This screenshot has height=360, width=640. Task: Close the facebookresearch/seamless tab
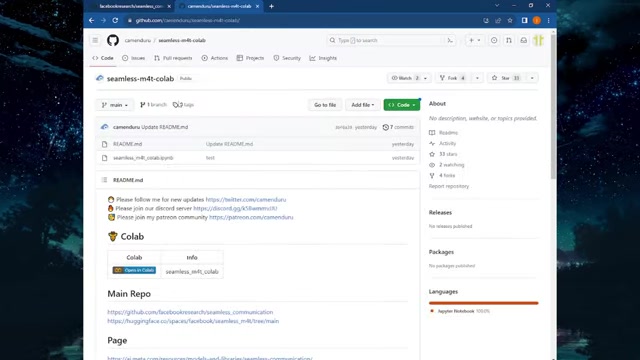169,6
